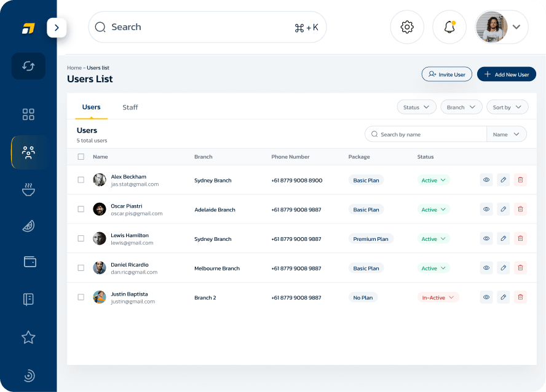546x392 pixels.
Task: Edit Lewis Hamilton with pencil icon
Action: pos(503,238)
